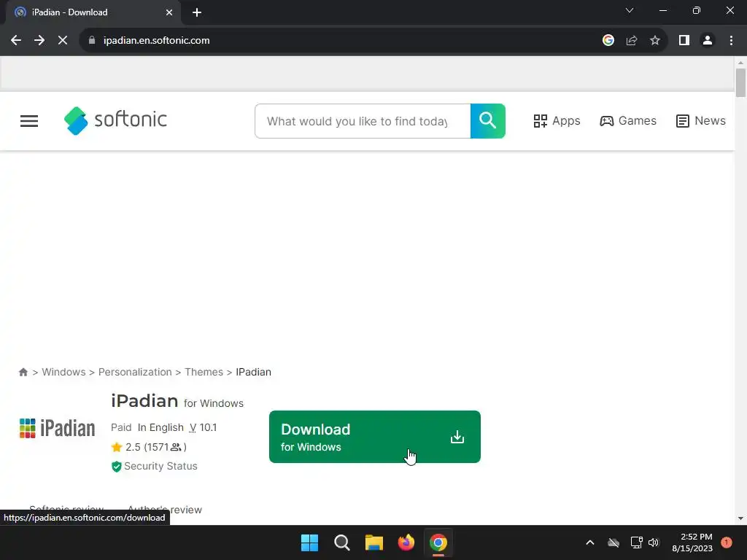Open a new browser tab
This screenshot has height=560, width=747.
pyautogui.click(x=197, y=12)
